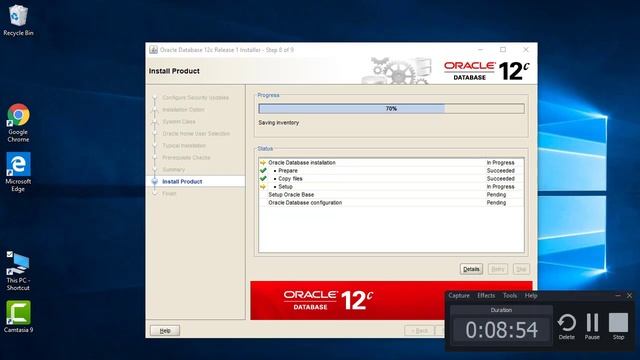Select the Setup status row
The image size is (640, 360).
coord(391,187)
